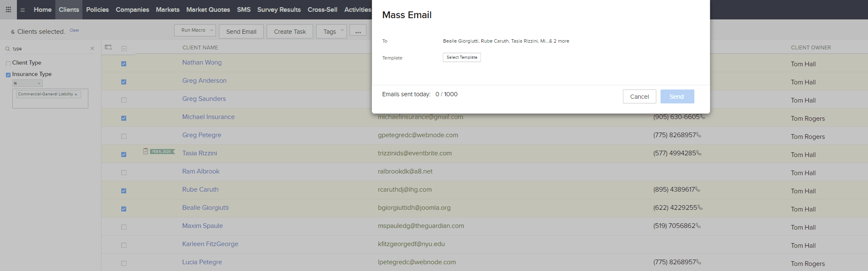The image size is (868, 271).
Task: Click the phone icon for Bealle Giorgiutti
Action: (700, 208)
